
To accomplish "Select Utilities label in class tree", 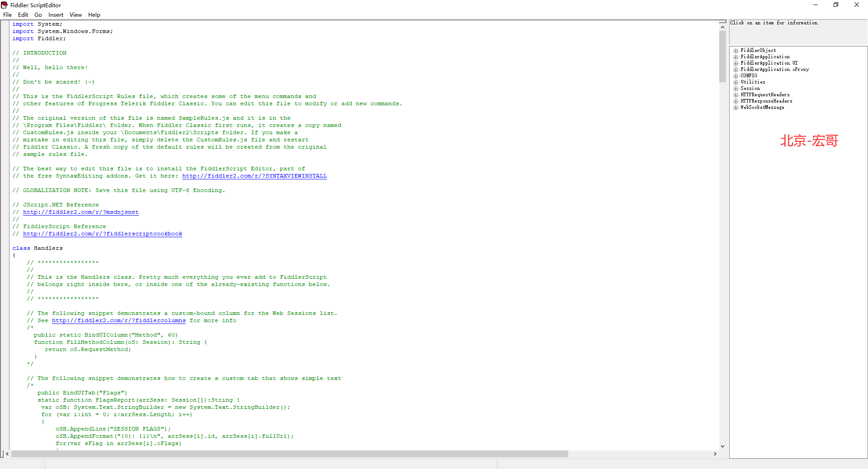I will pos(753,82).
